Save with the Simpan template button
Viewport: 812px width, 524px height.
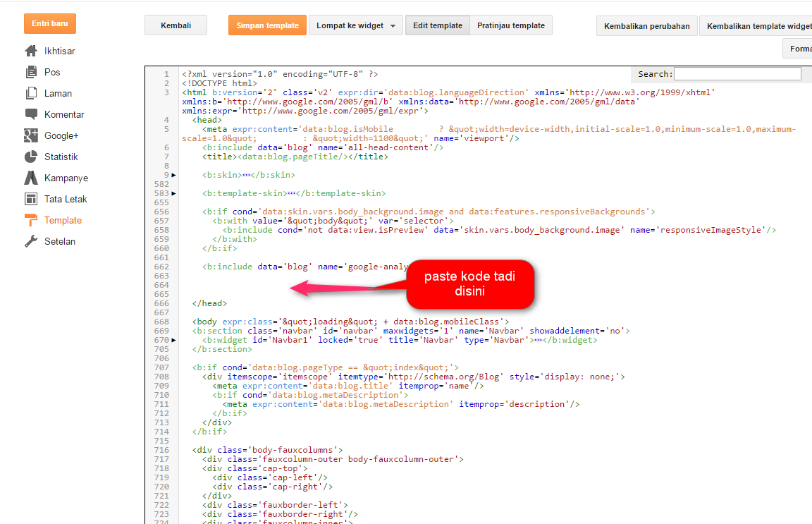click(x=267, y=25)
